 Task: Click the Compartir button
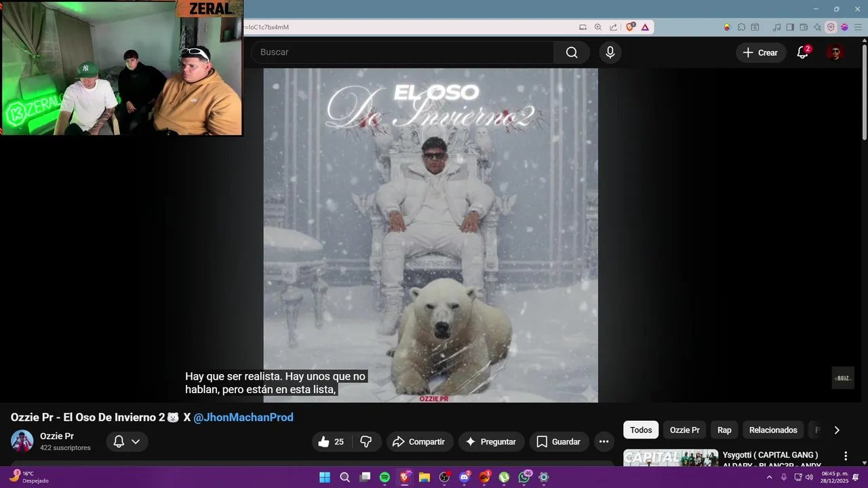(x=419, y=442)
